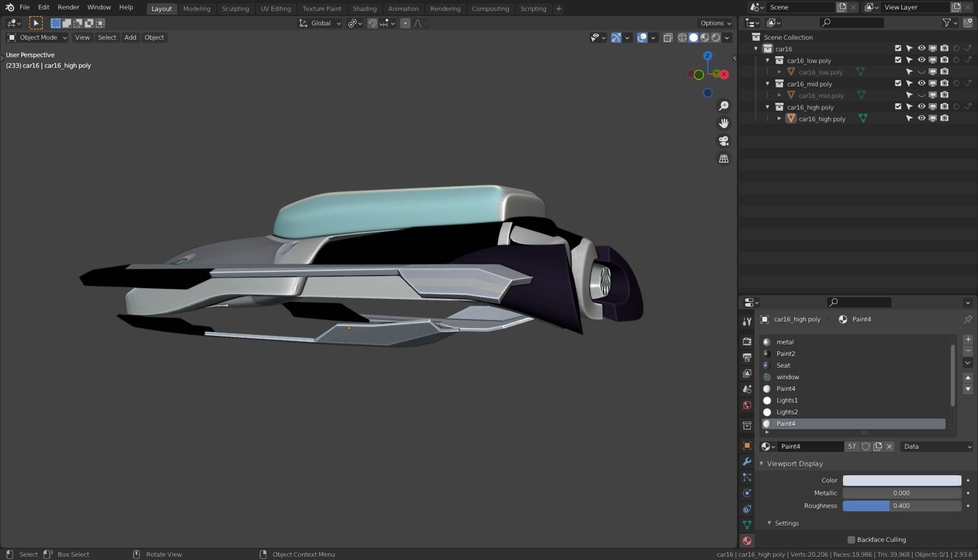Toggle car16 collection eye visibility
The width and height of the screenshot is (978, 560).
click(x=921, y=48)
